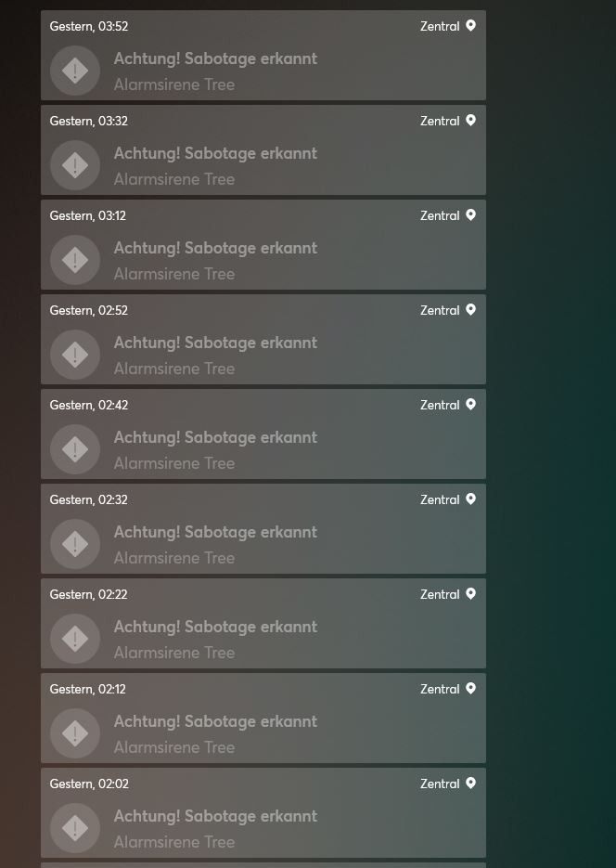Click the Zentral label at Gestern, 02:32

440,499
